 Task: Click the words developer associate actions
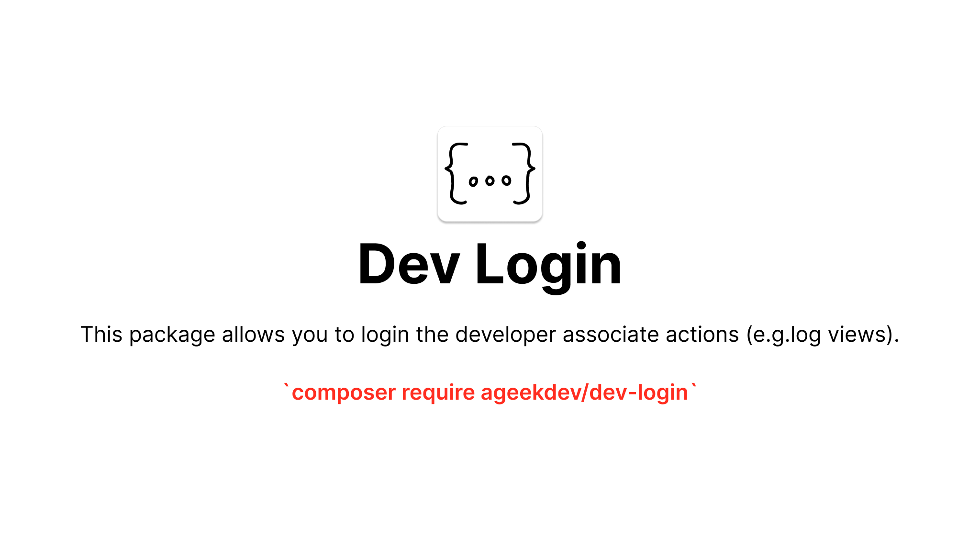[597, 335]
